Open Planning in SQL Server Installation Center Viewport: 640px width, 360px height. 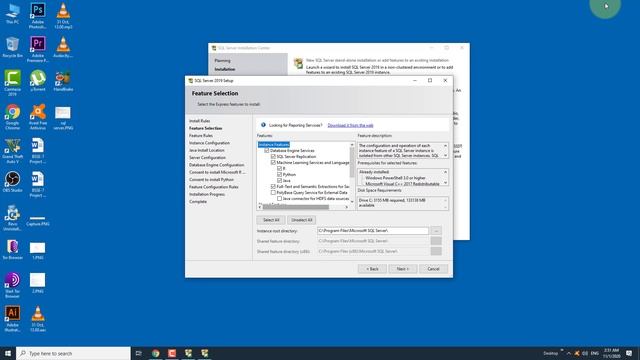[x=222, y=60]
